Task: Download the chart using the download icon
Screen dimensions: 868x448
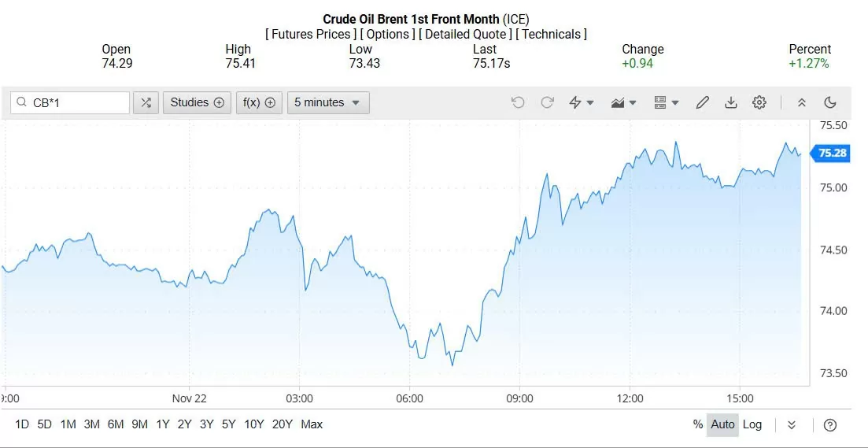Action: [x=731, y=102]
